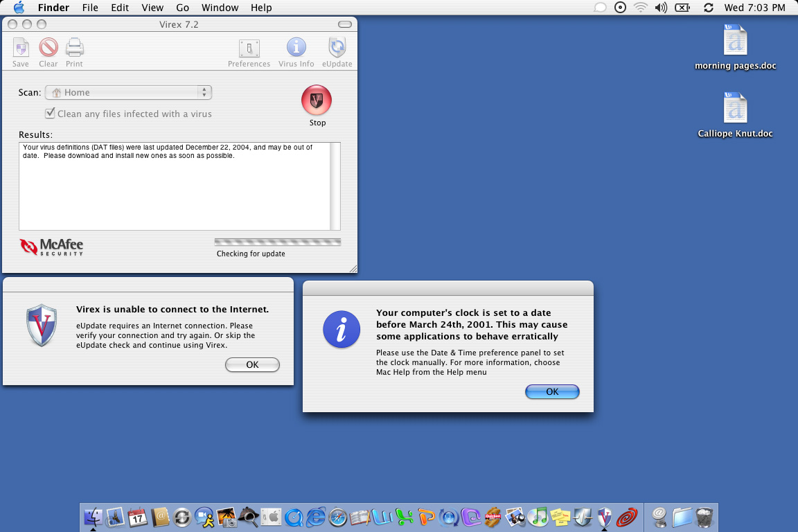The height and width of the screenshot is (532, 798).
Task: Open Sherlock in the Dock
Action: click(249, 517)
